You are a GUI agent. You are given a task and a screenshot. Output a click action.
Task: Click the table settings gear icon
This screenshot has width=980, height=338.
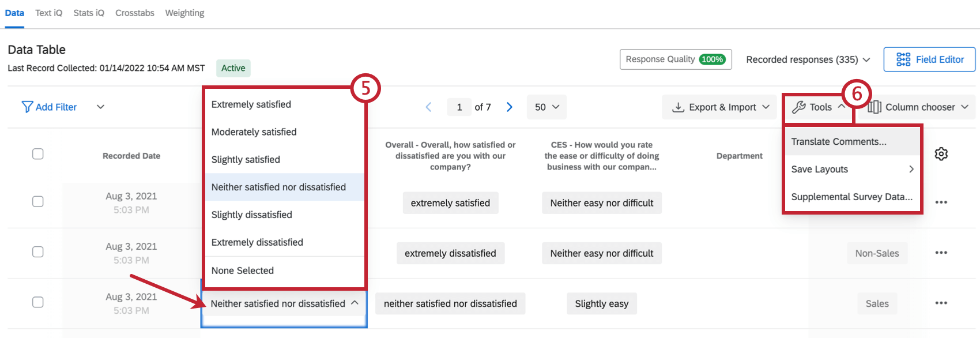click(941, 154)
